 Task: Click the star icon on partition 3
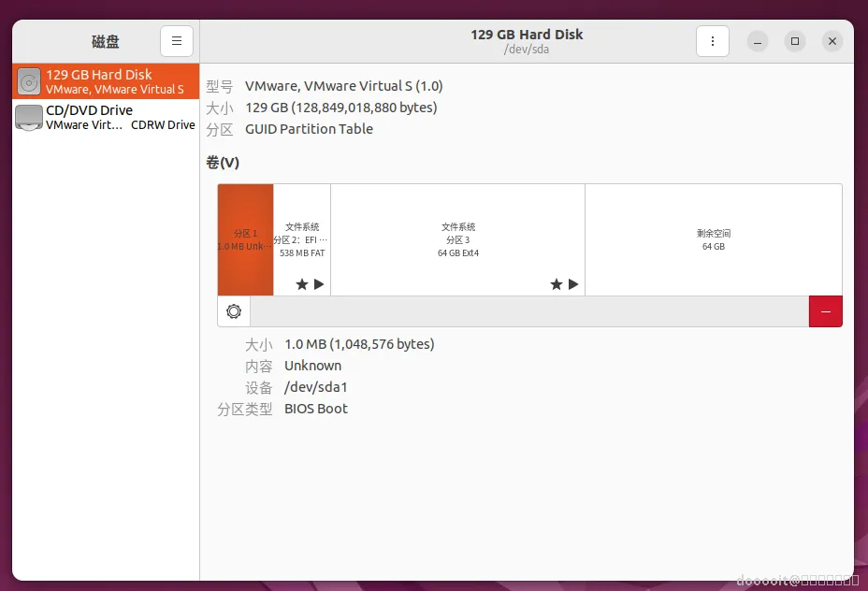(x=557, y=284)
